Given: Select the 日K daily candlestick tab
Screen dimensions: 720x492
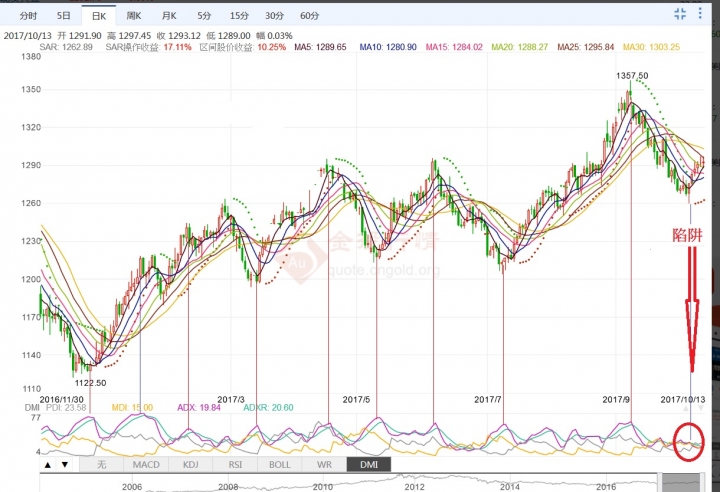Looking at the screenshot, I should (98, 16).
